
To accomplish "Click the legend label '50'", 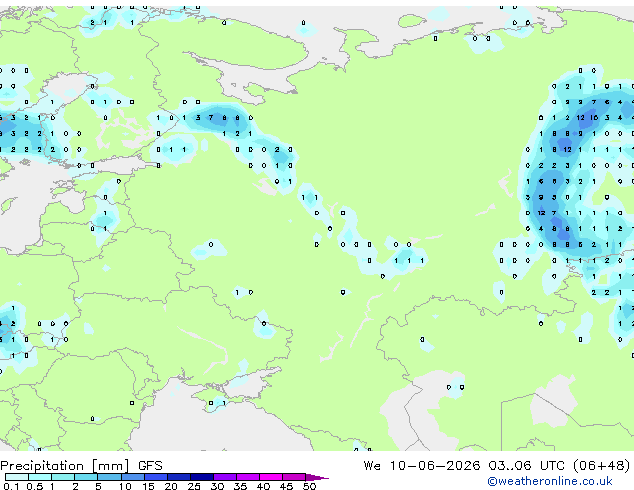I will coord(309,486).
